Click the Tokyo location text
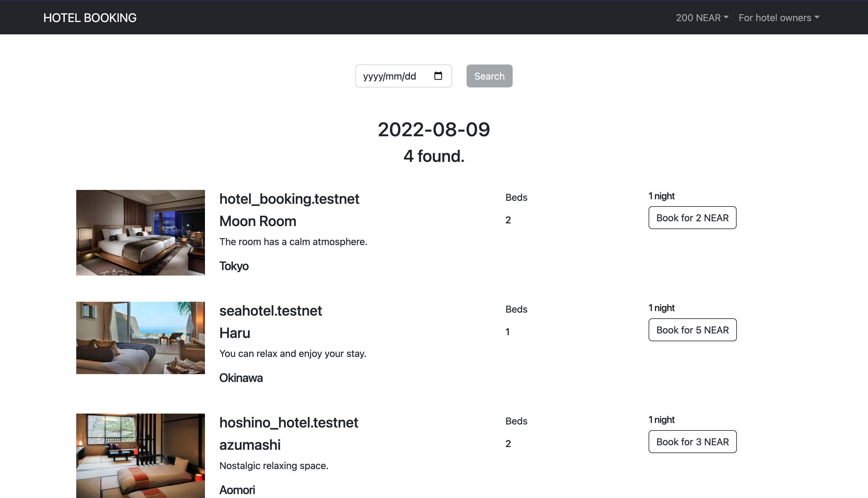The height and width of the screenshot is (498, 868). point(234,266)
